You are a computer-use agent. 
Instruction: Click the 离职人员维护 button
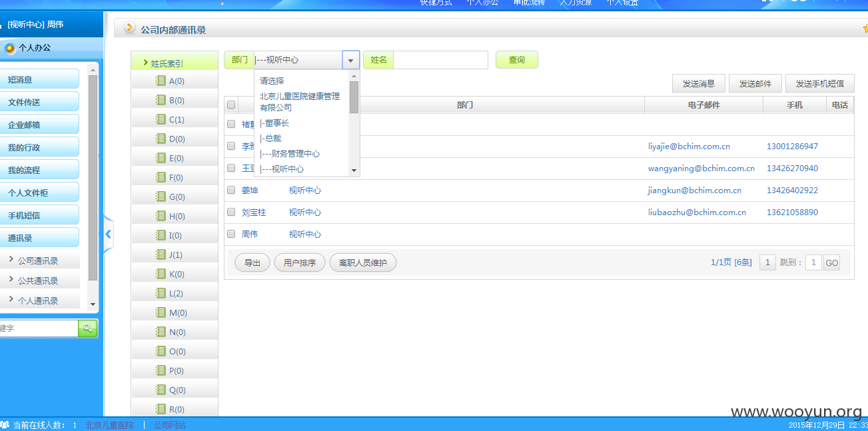[363, 262]
